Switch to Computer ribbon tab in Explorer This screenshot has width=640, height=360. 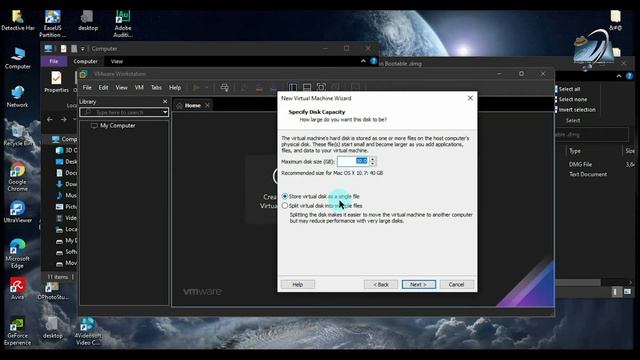[x=85, y=61]
